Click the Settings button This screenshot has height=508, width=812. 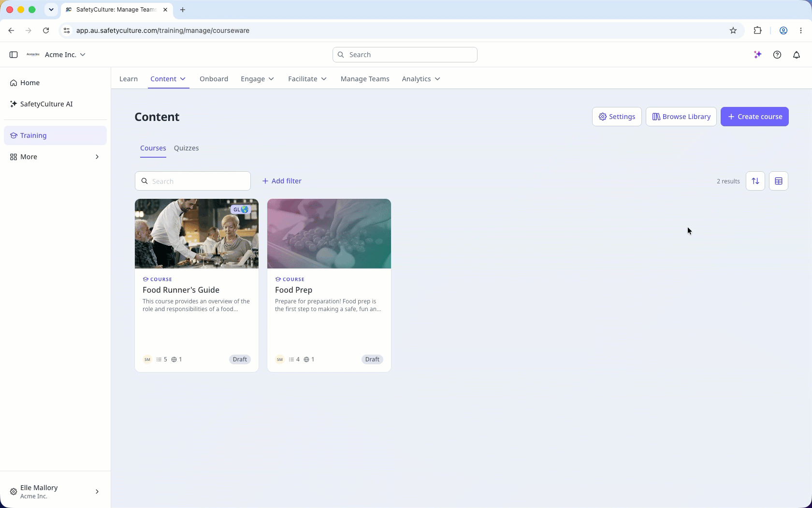point(617,117)
